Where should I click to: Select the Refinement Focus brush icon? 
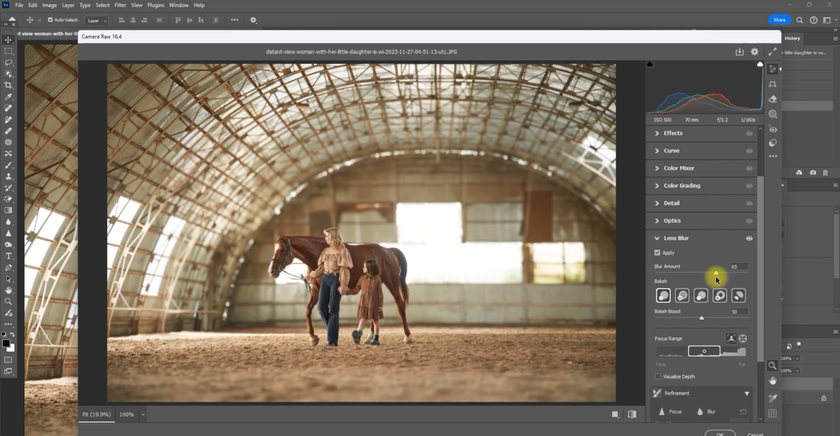point(662,411)
